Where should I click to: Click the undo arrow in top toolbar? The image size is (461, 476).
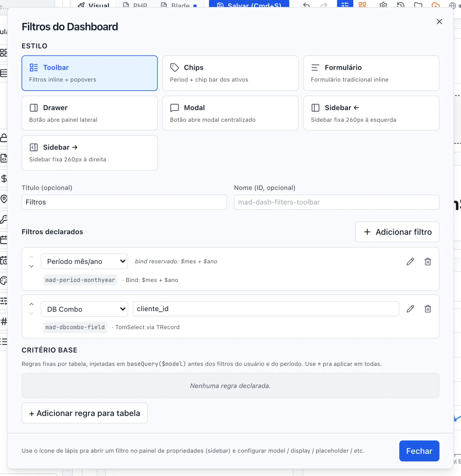click(307, 5)
